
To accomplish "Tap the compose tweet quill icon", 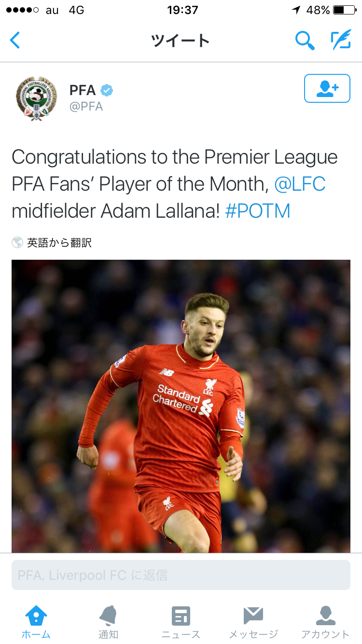I will [341, 41].
